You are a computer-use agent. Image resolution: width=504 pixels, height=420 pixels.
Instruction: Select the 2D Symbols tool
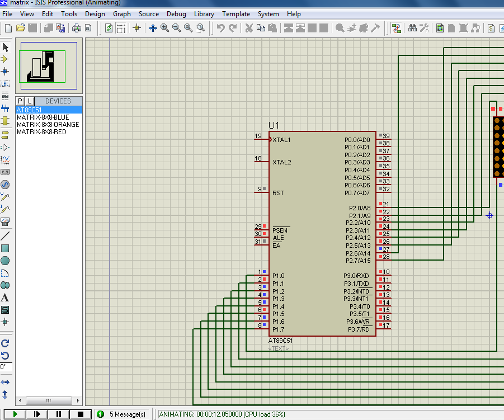pos(5,310)
